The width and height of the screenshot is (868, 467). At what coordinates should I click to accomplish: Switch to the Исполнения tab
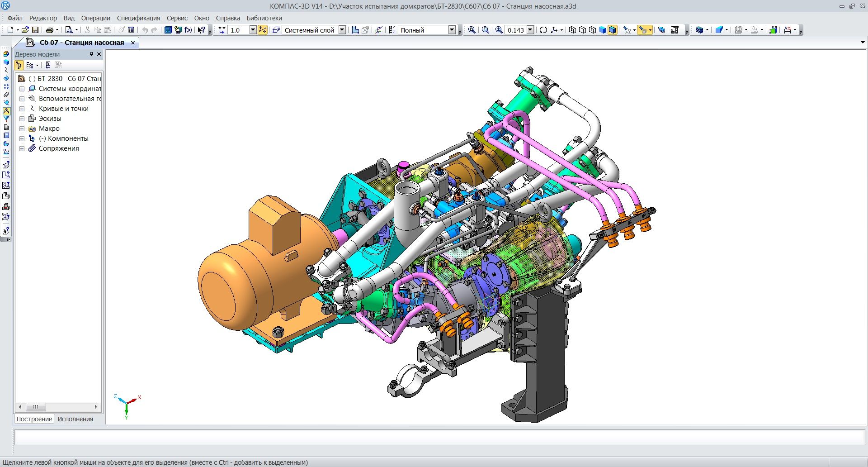75,419
